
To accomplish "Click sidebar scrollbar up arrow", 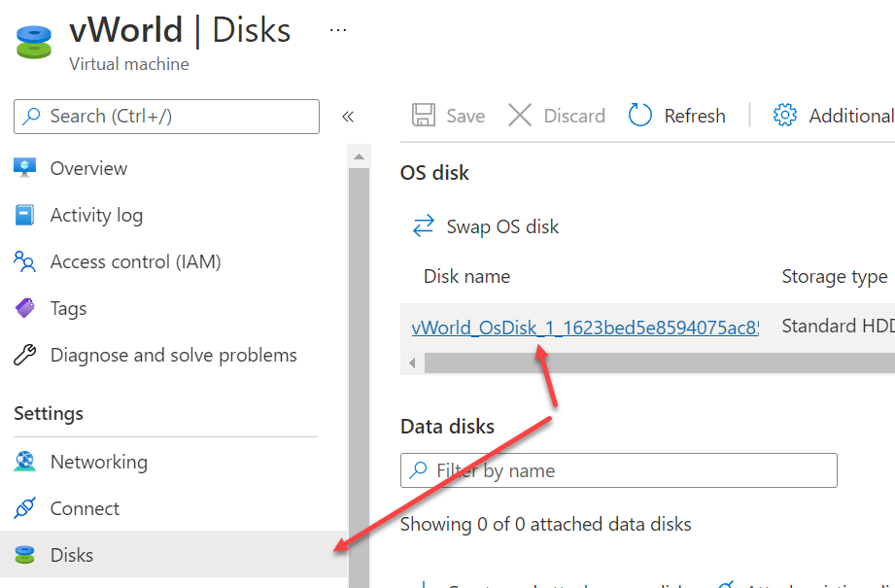I will coord(359,156).
